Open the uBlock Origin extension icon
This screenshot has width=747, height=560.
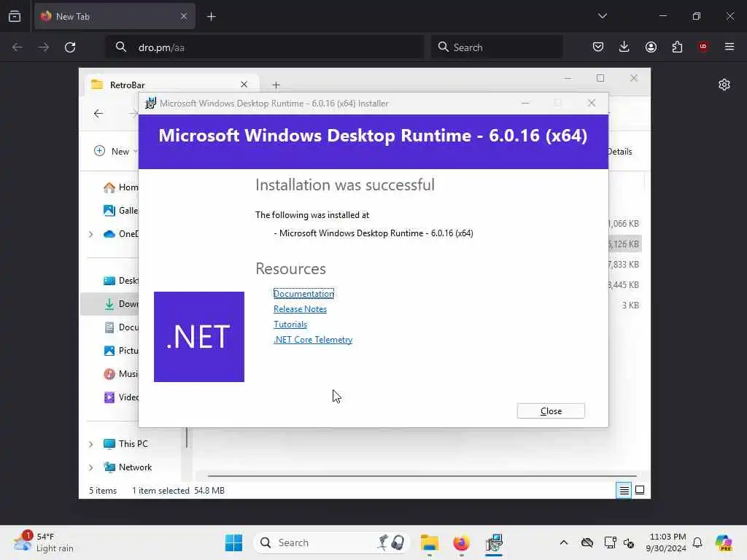tap(703, 47)
